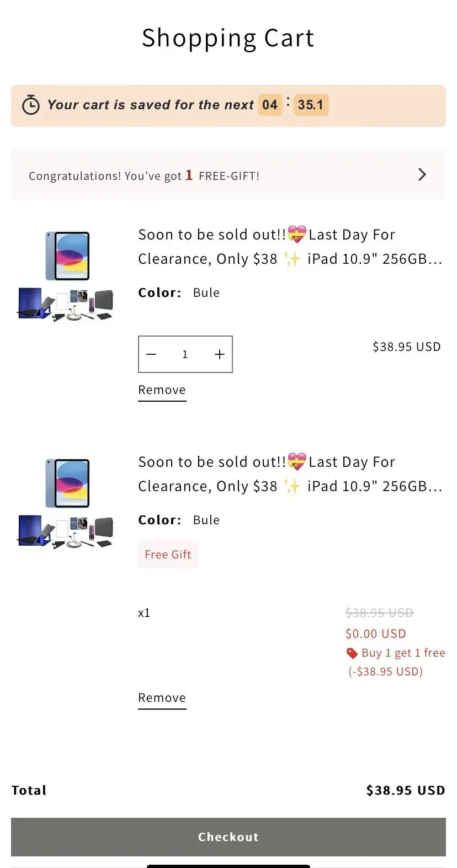Click the Free Gift badge

(168, 555)
